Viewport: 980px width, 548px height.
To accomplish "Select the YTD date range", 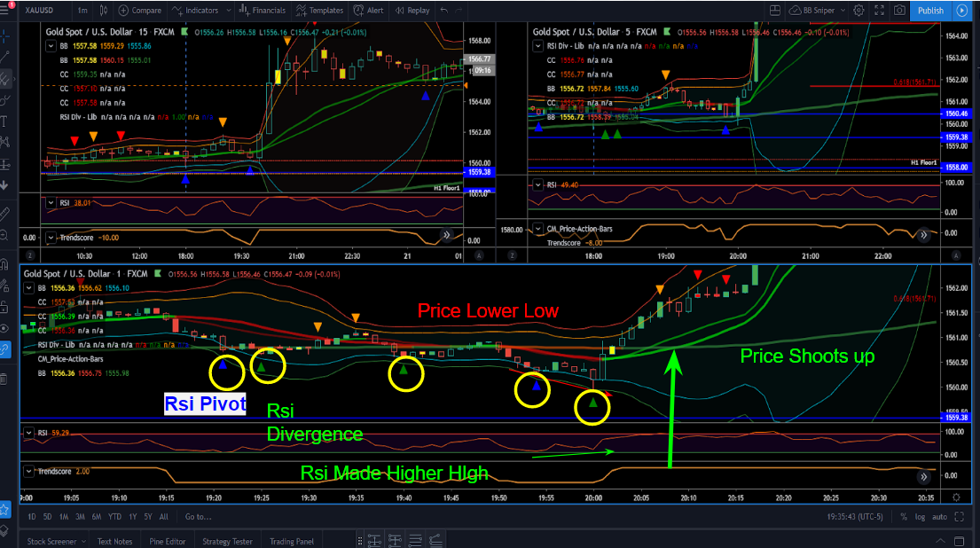I will coord(115,517).
